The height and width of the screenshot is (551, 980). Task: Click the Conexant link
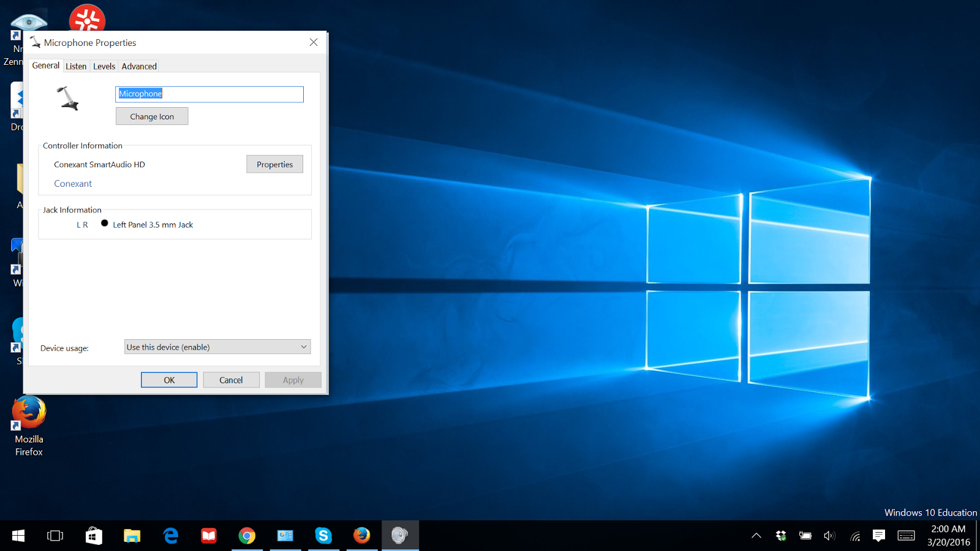coord(73,183)
